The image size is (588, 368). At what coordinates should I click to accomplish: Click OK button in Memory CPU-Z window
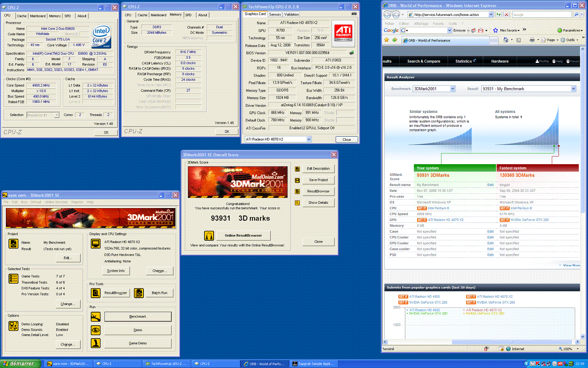pos(227,132)
